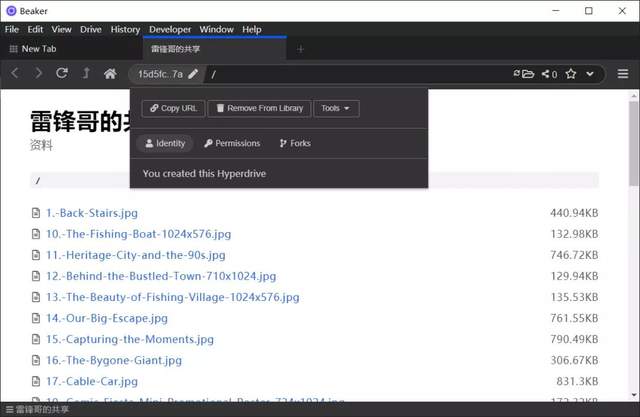Viewport: 640px width, 417px height.
Task: Open the folder sync icon in the address bar
Action: 524,74
